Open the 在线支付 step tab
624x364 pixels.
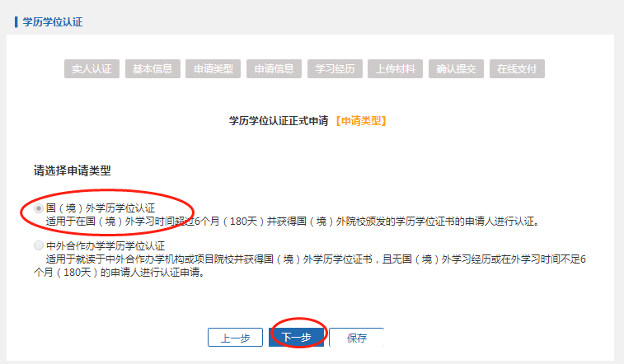[517, 68]
